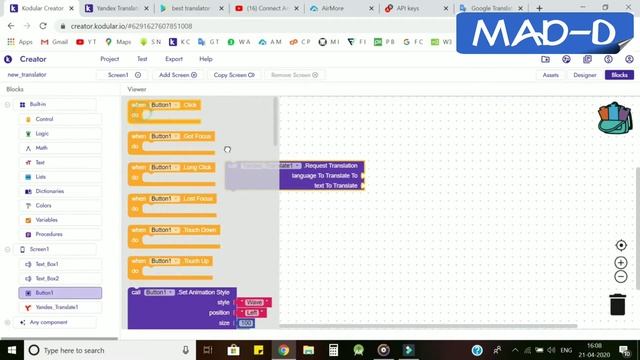
Task: Collapse the Screen1 component tree
Action: coord(7,249)
